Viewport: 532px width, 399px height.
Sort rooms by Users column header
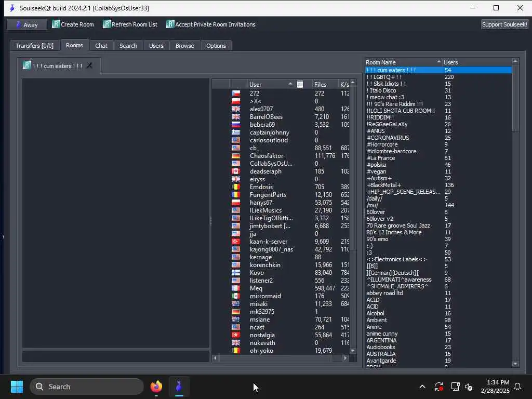[x=477, y=62]
